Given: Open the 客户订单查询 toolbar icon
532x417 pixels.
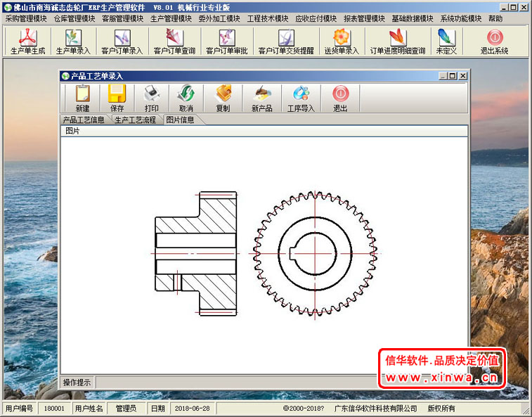Looking at the screenshot, I should click(174, 41).
